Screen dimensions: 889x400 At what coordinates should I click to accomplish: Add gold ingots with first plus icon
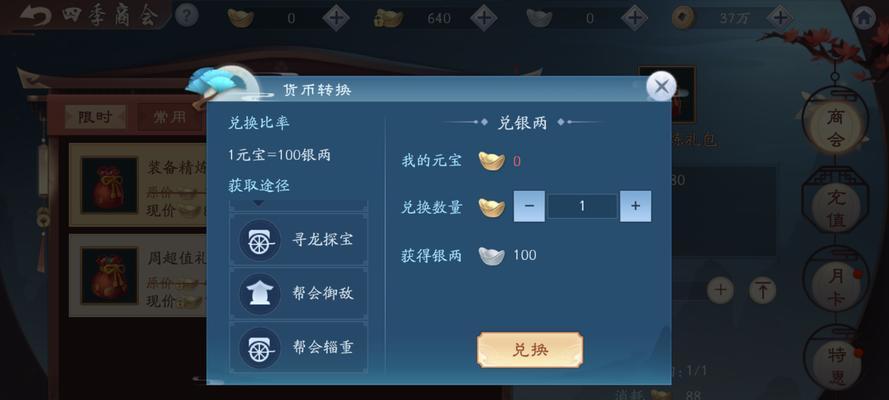tap(336, 18)
